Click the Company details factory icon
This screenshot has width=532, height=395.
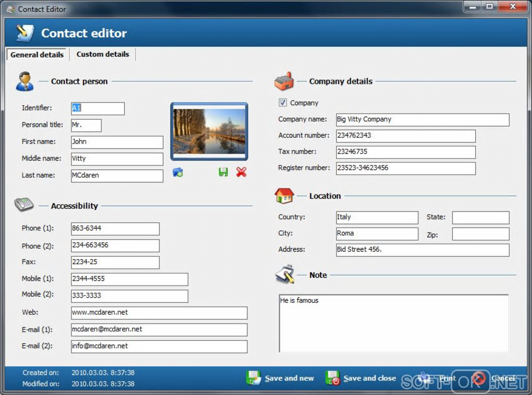coord(284,81)
